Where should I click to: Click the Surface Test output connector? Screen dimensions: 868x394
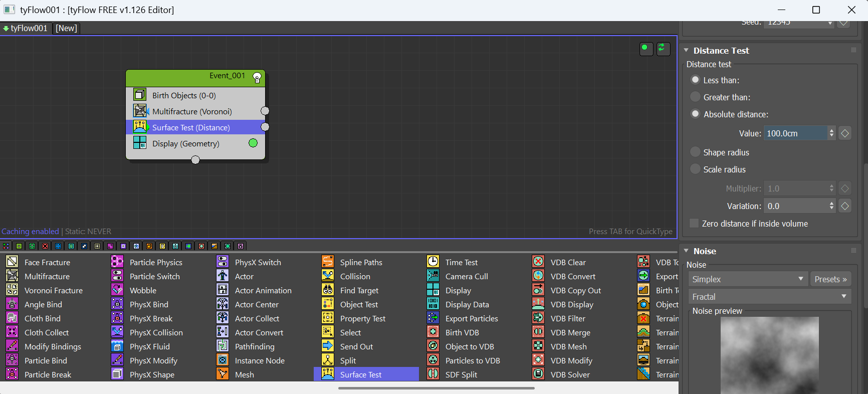click(265, 127)
